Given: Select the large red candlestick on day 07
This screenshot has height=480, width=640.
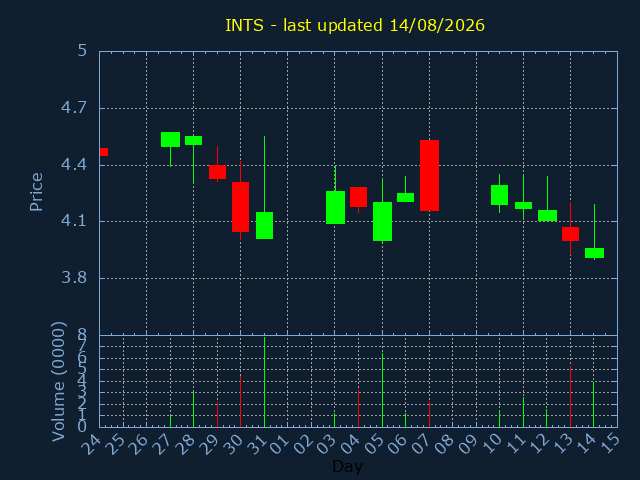Looking at the screenshot, I should pyautogui.click(x=429, y=176).
